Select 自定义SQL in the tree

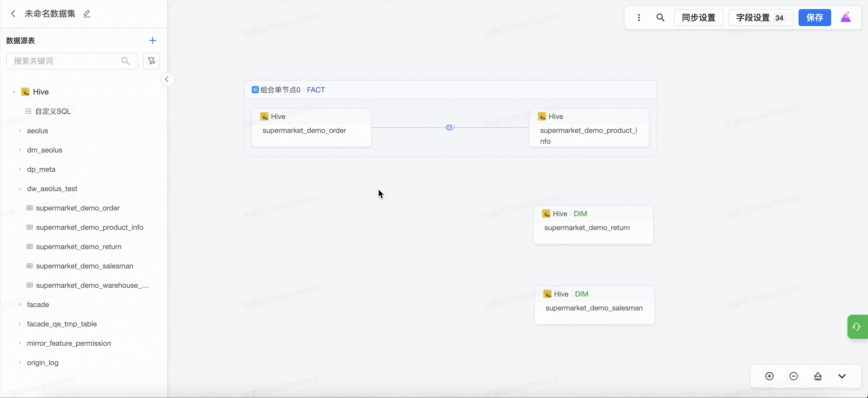coord(53,111)
